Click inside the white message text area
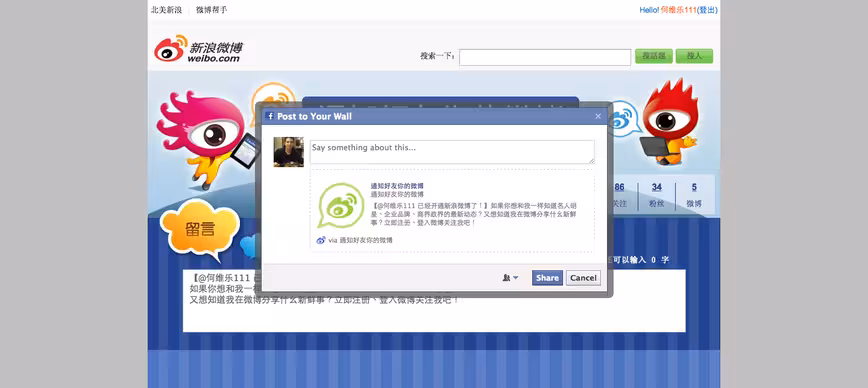This screenshot has height=388, width=868. [434, 301]
